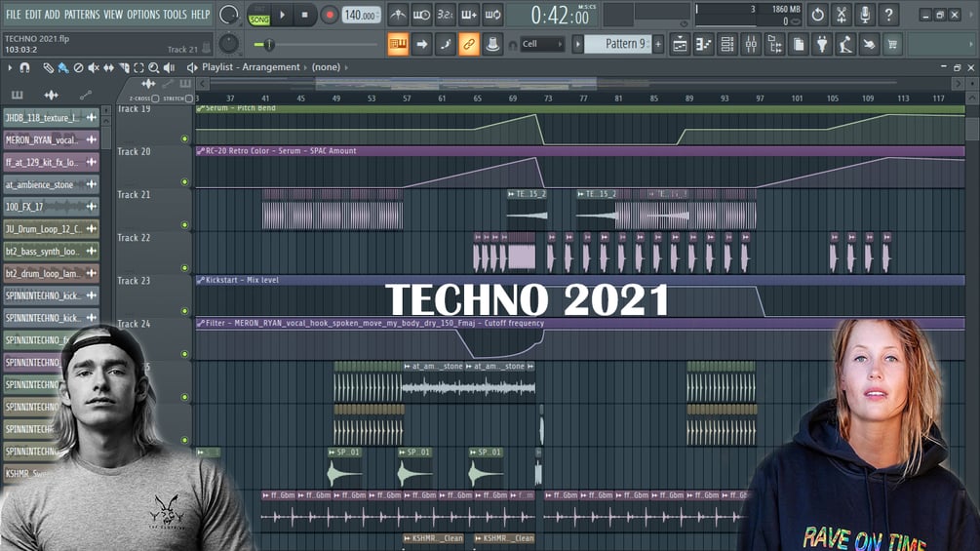Open the audio editor scissors icon
The height and width of the screenshot is (551, 980).
click(x=842, y=15)
